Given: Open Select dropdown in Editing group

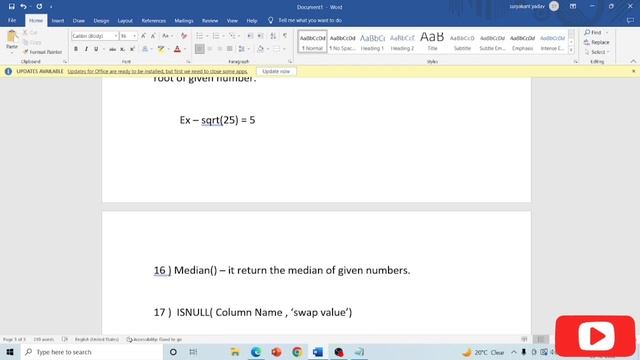Looking at the screenshot, I should pyautogui.click(x=597, y=52).
